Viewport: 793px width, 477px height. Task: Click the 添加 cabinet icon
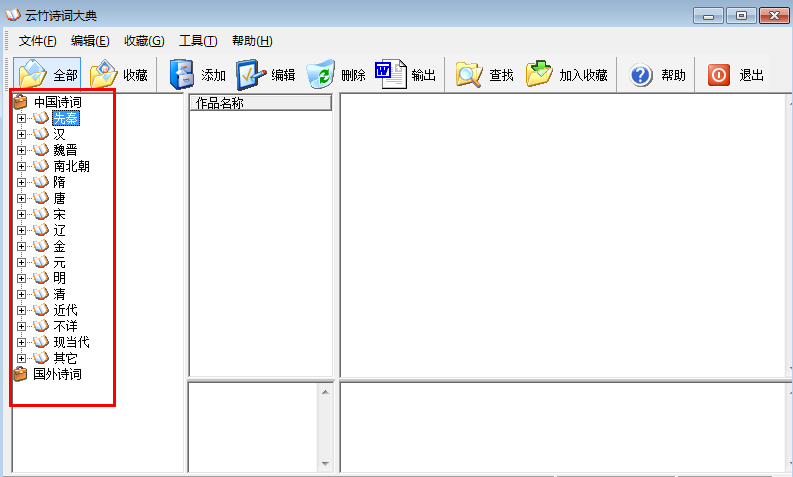181,75
